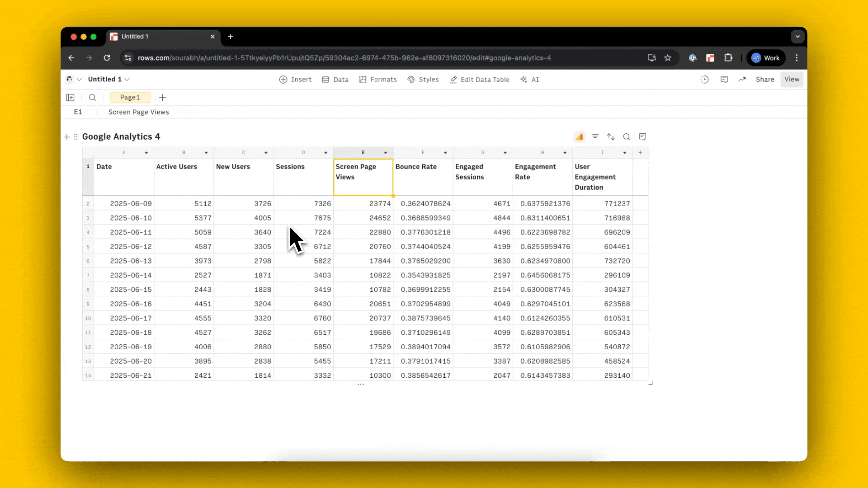Image resolution: width=868 pixels, height=488 pixels.
Task: Open column B dropdown arrow
Action: coord(206,153)
